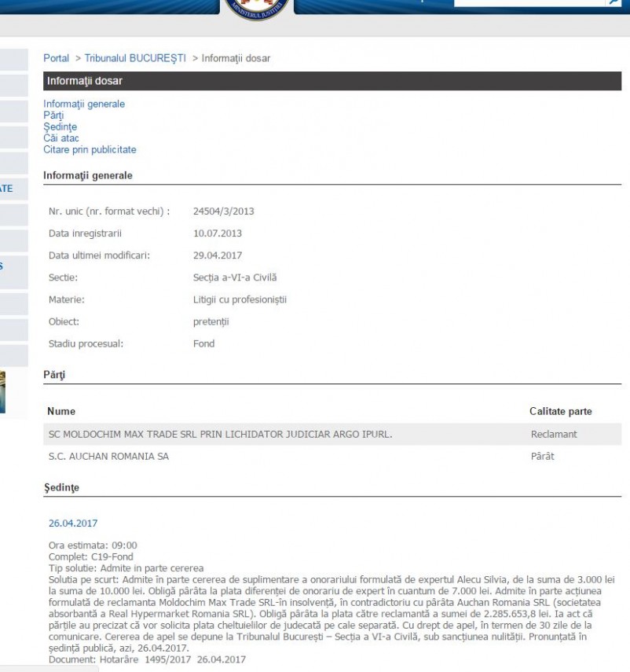Click the Calitate parte column header
The height and width of the screenshot is (672, 630).
(x=560, y=411)
